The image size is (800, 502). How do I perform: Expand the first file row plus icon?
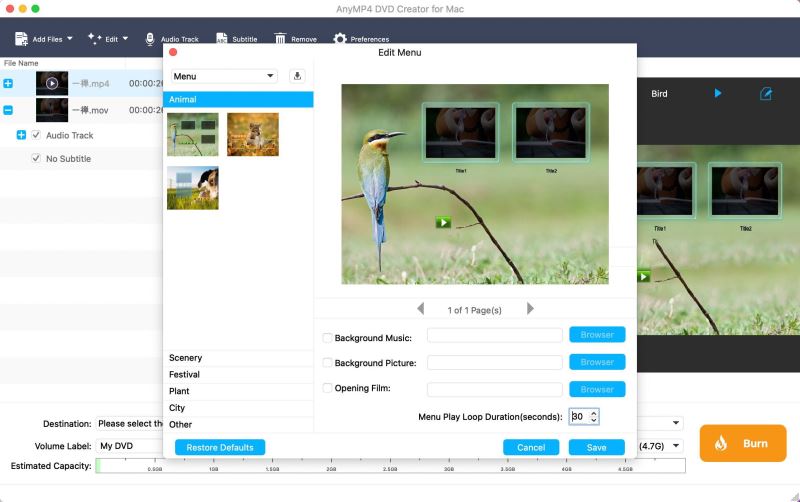click(x=8, y=83)
